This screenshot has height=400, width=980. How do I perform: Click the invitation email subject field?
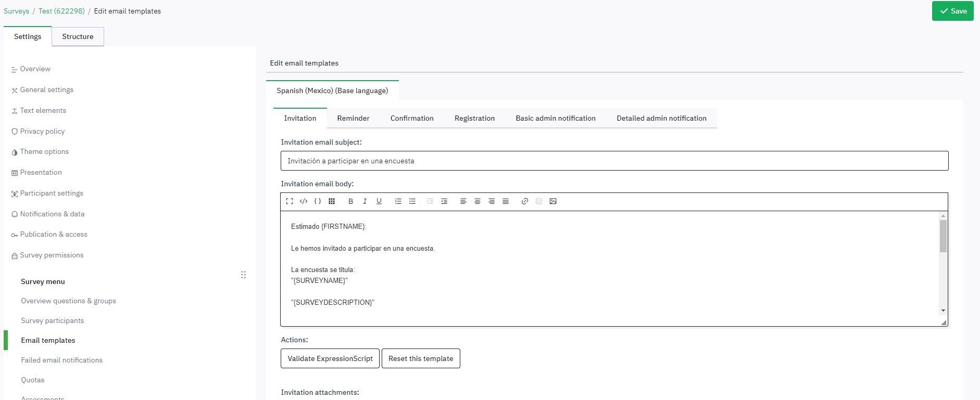614,161
